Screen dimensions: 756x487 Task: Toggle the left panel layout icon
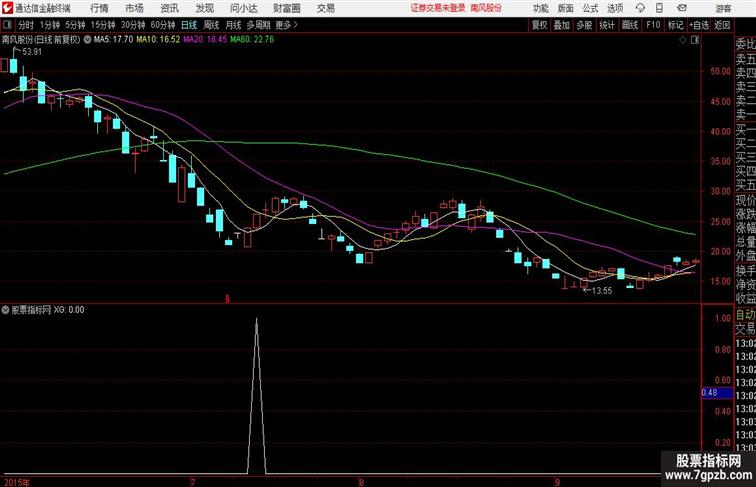click(7, 25)
